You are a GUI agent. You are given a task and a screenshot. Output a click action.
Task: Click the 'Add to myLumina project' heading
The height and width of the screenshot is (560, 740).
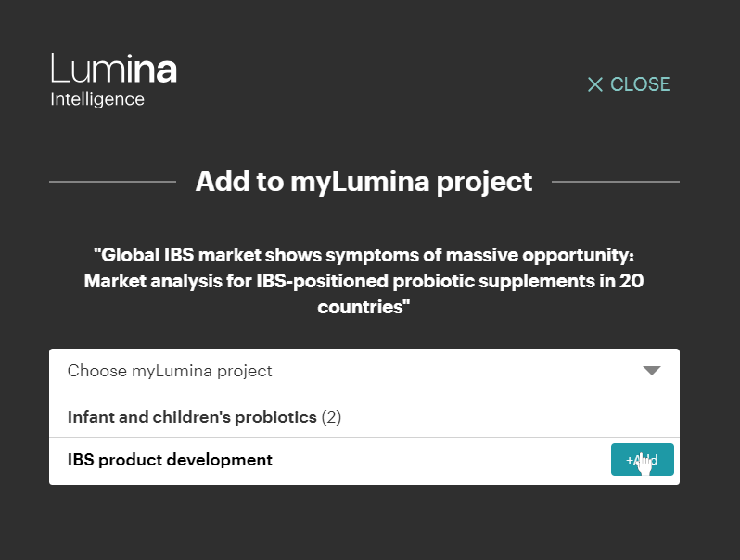tap(364, 181)
